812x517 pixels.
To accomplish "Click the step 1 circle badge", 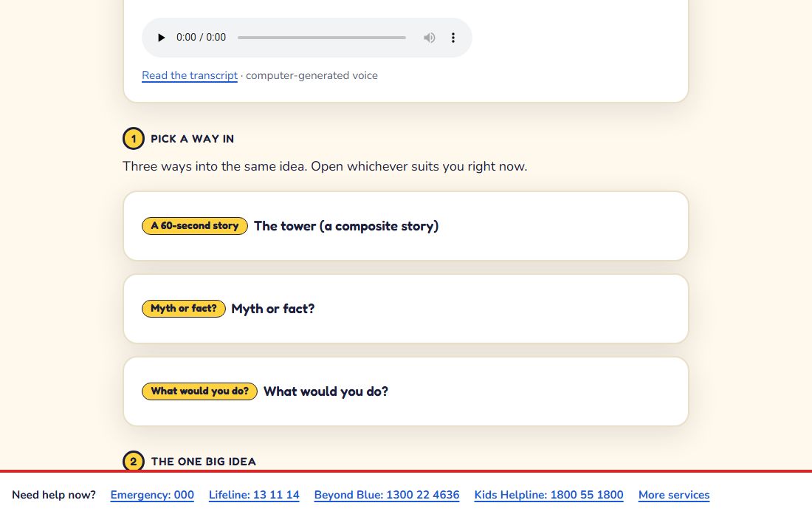I will (134, 139).
